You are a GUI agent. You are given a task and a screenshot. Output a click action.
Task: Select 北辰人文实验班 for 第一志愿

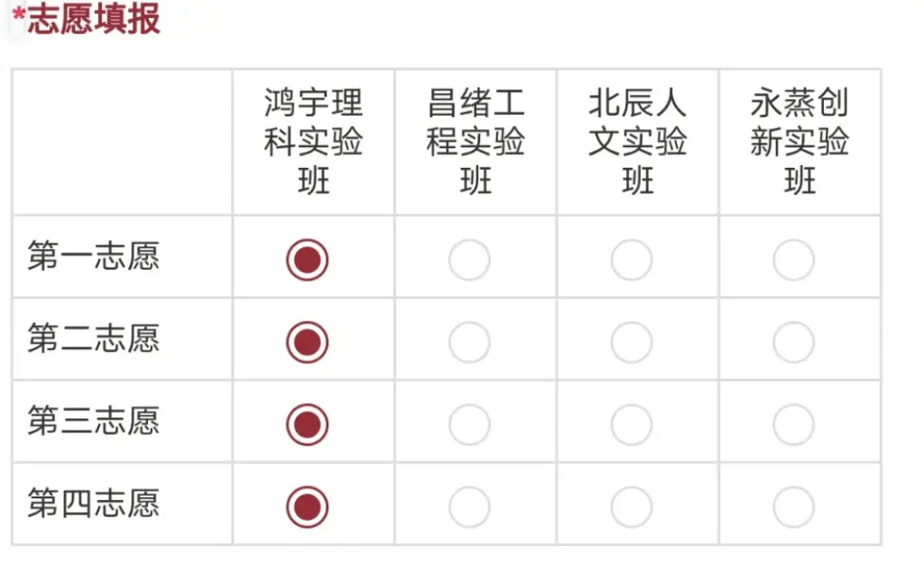[632, 261]
